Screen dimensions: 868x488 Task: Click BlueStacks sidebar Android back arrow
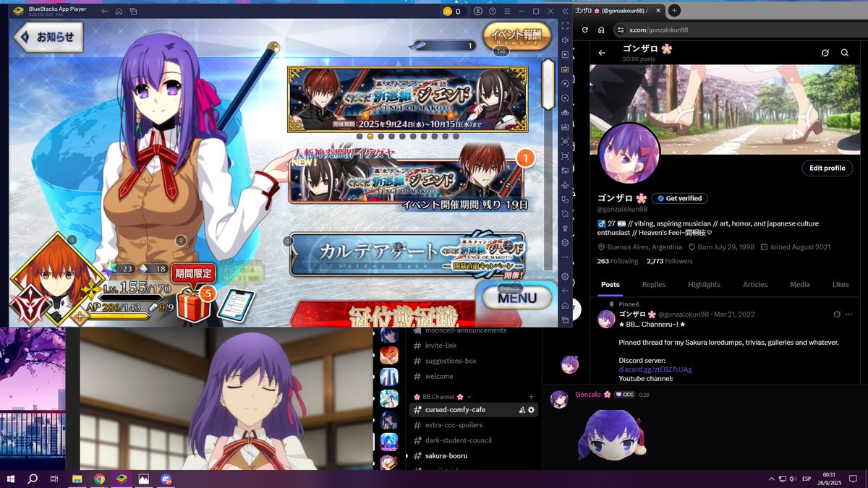[565, 291]
